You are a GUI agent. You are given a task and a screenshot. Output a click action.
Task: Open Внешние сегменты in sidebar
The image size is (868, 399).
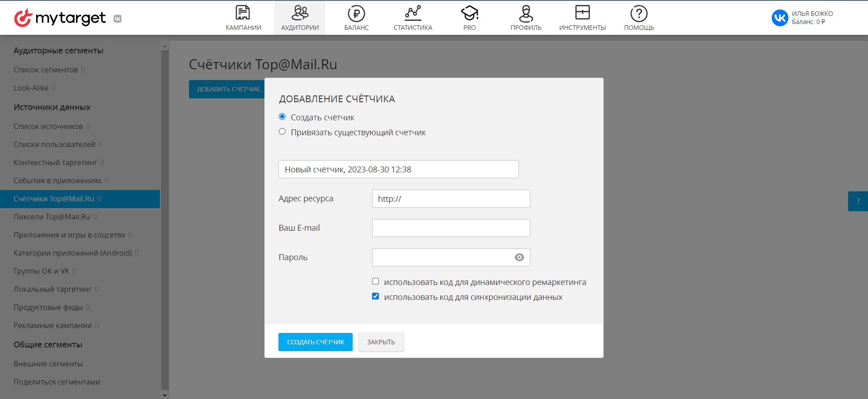click(48, 364)
